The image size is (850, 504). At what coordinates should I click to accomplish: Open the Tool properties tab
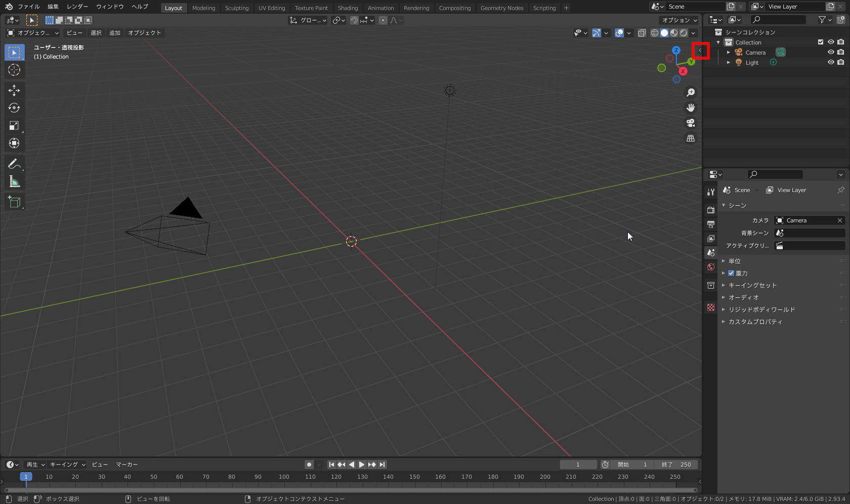point(711,192)
